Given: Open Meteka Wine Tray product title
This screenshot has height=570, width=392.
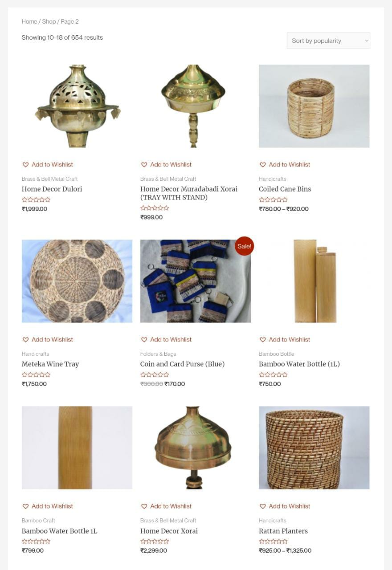Looking at the screenshot, I should pyautogui.click(x=50, y=364).
